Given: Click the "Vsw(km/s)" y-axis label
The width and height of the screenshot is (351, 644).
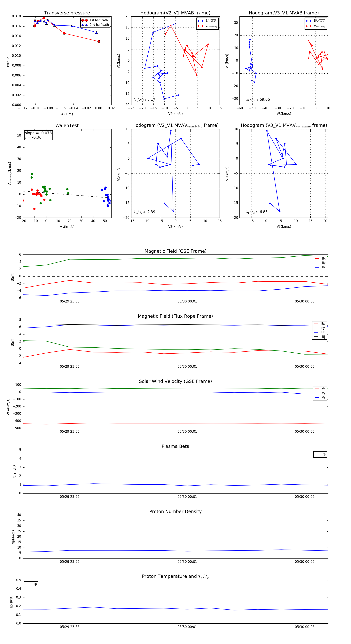Looking at the screenshot, I should (x=8, y=407).
